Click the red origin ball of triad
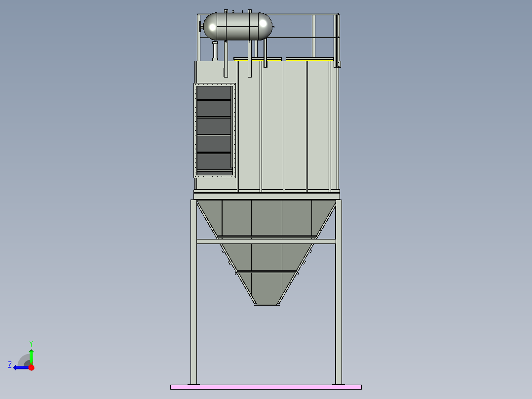 click(x=32, y=367)
